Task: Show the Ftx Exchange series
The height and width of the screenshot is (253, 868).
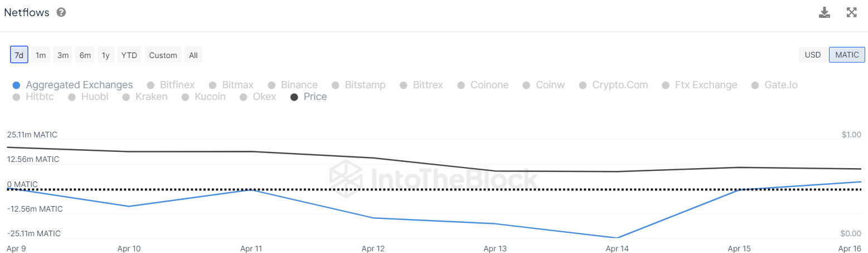Action: click(699, 85)
